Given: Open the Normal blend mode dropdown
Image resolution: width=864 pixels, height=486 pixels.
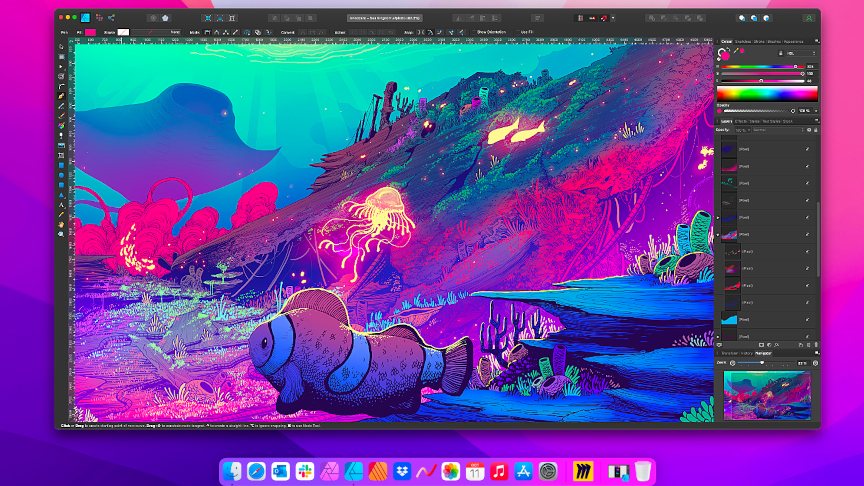Looking at the screenshot, I should point(778,130).
